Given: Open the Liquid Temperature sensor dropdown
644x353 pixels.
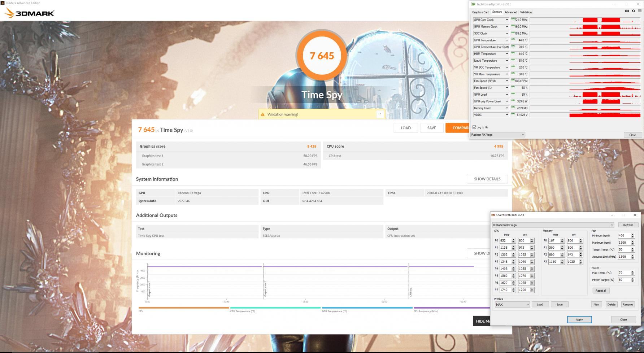Looking at the screenshot, I should coord(507,61).
